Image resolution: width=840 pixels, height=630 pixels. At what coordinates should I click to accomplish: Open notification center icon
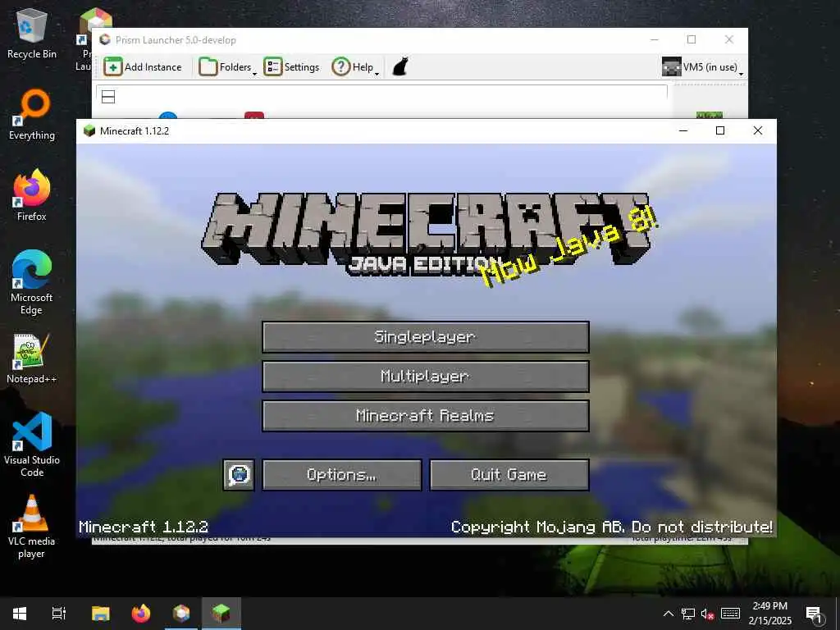point(814,614)
